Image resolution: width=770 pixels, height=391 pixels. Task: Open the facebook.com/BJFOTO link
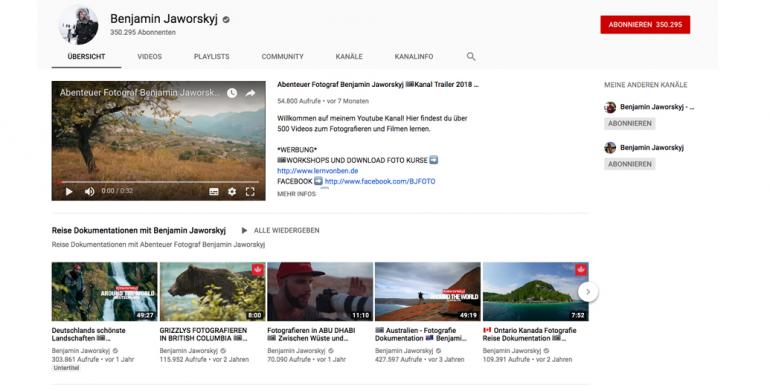pyautogui.click(x=380, y=181)
